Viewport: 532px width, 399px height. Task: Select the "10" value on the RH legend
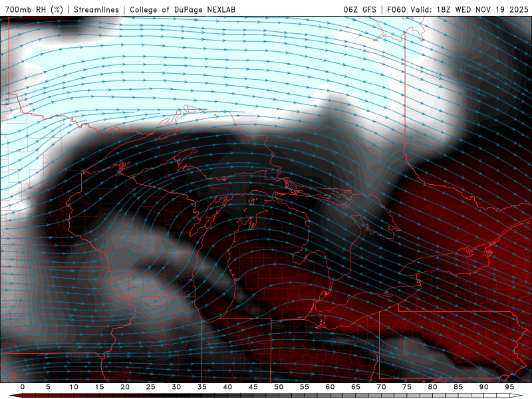tap(74, 387)
